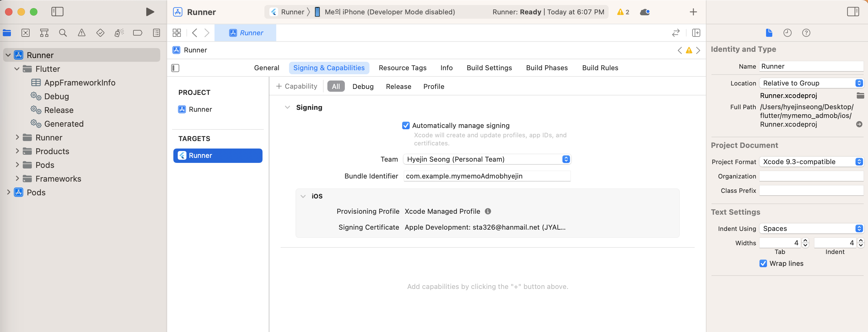Expand the Frameworks folder

coord(17,179)
